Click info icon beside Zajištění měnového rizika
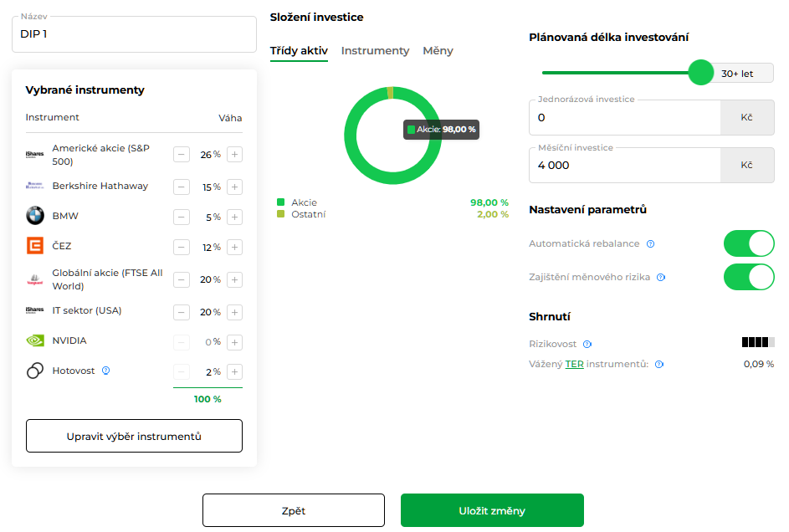This screenshot has height=532, width=789. 660,277
